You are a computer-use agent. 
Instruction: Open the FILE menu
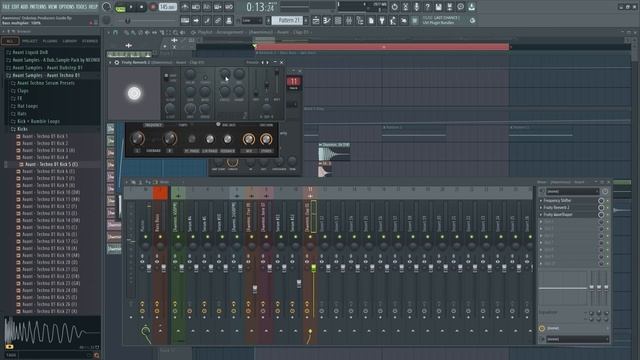6,7
